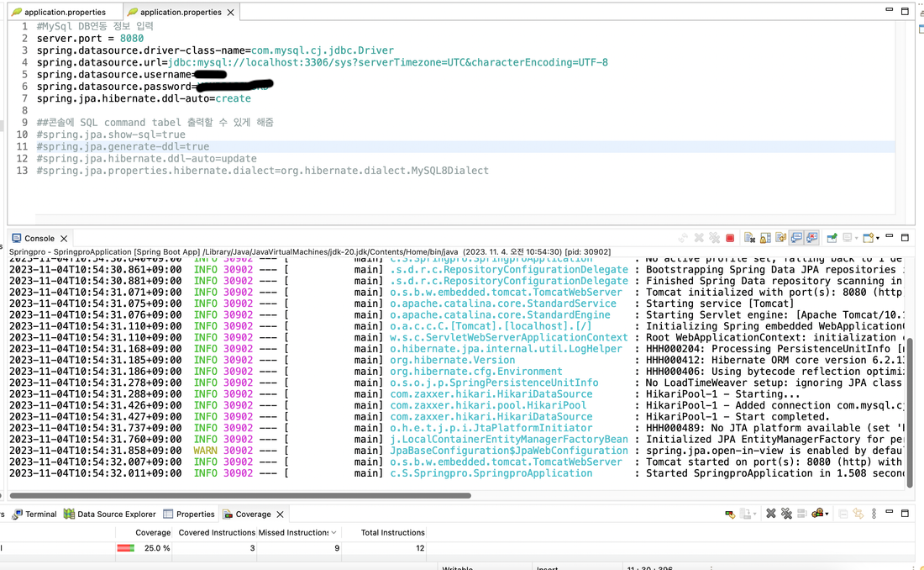Minimize the Coverage view

[890, 512]
